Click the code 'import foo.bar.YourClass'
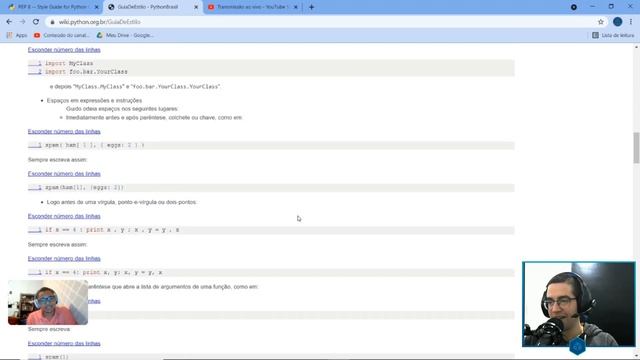This screenshot has height=360, width=640. (86, 72)
